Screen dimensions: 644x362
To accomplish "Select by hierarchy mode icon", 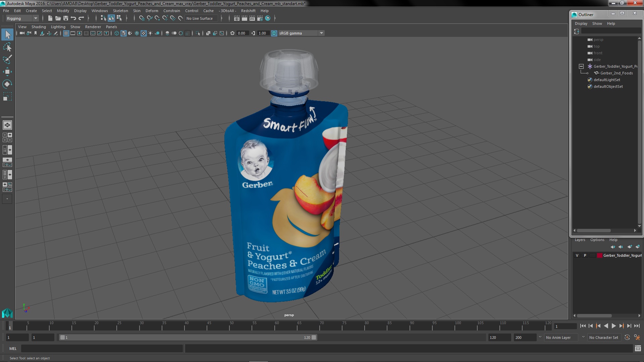I will (x=104, y=18).
